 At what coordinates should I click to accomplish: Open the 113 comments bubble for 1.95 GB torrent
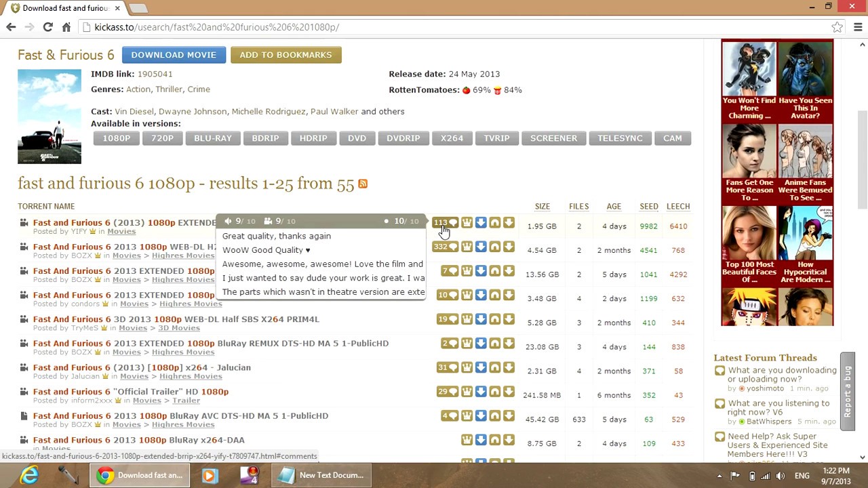pos(446,222)
